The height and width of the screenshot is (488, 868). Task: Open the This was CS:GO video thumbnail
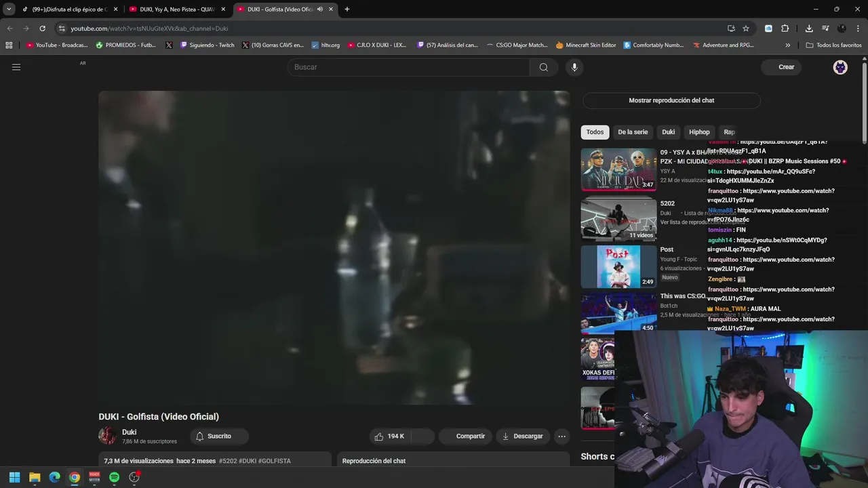click(x=618, y=314)
